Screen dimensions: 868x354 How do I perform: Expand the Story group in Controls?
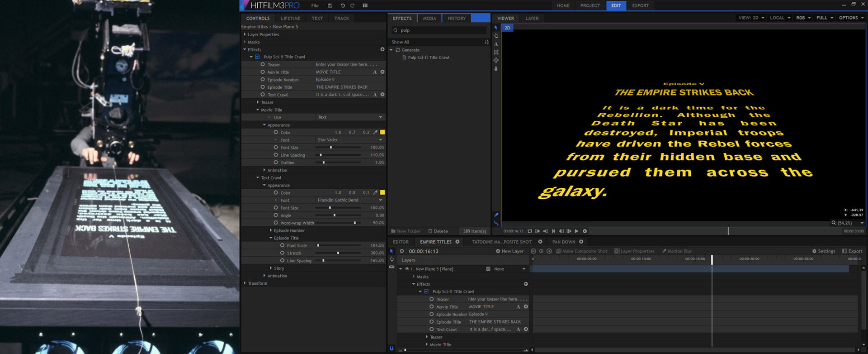pyautogui.click(x=271, y=268)
